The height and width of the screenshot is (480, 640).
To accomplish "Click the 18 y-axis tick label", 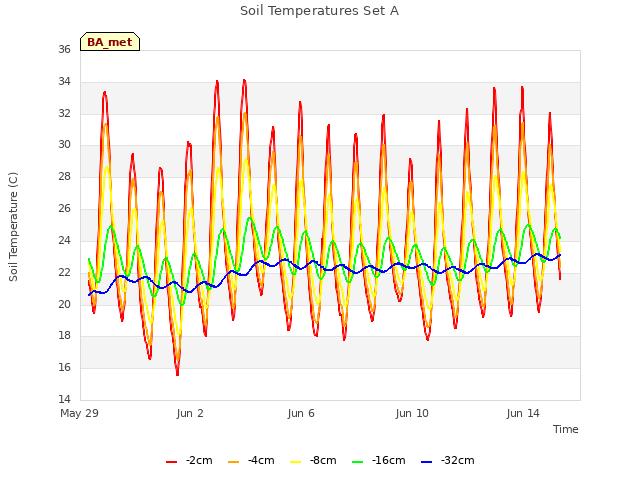I will pyautogui.click(x=64, y=336).
